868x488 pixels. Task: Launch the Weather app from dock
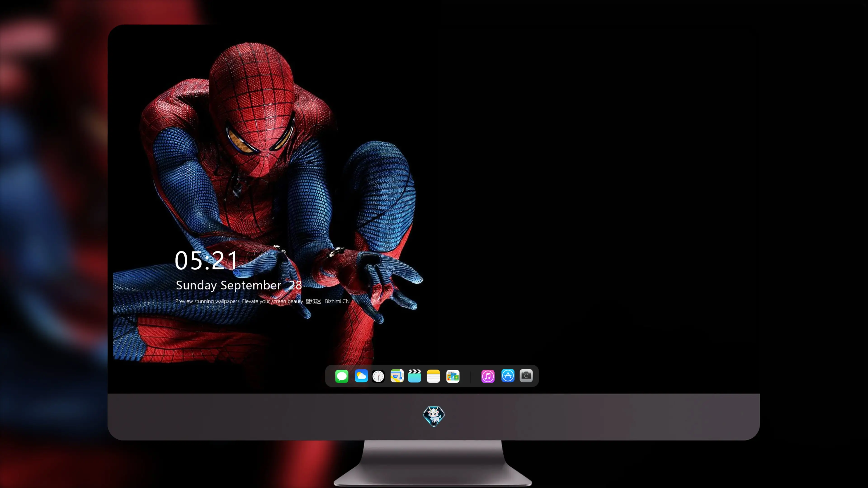tap(361, 376)
